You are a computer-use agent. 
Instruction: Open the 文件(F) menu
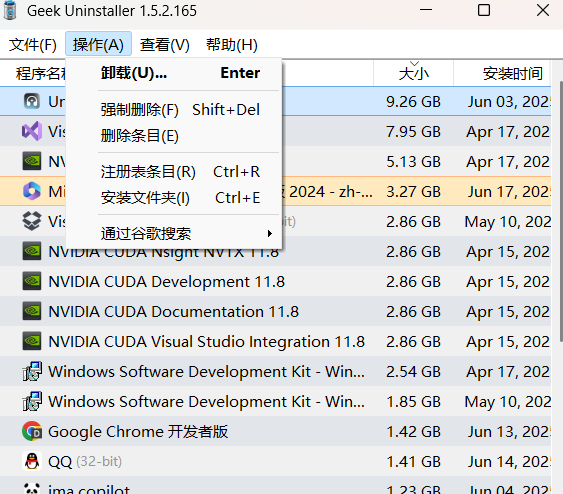33,45
